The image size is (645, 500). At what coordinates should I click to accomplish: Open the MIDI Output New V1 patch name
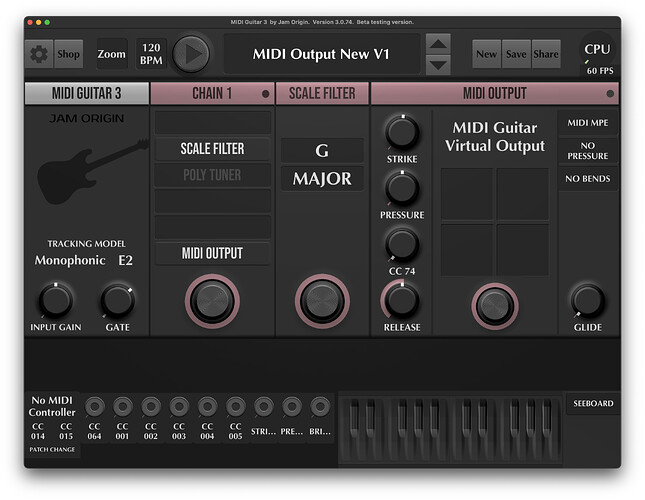point(321,54)
